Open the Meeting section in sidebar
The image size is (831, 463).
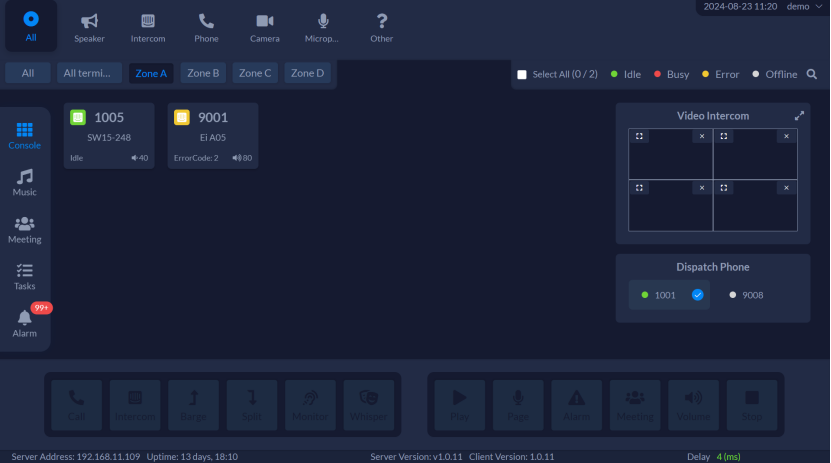click(25, 230)
